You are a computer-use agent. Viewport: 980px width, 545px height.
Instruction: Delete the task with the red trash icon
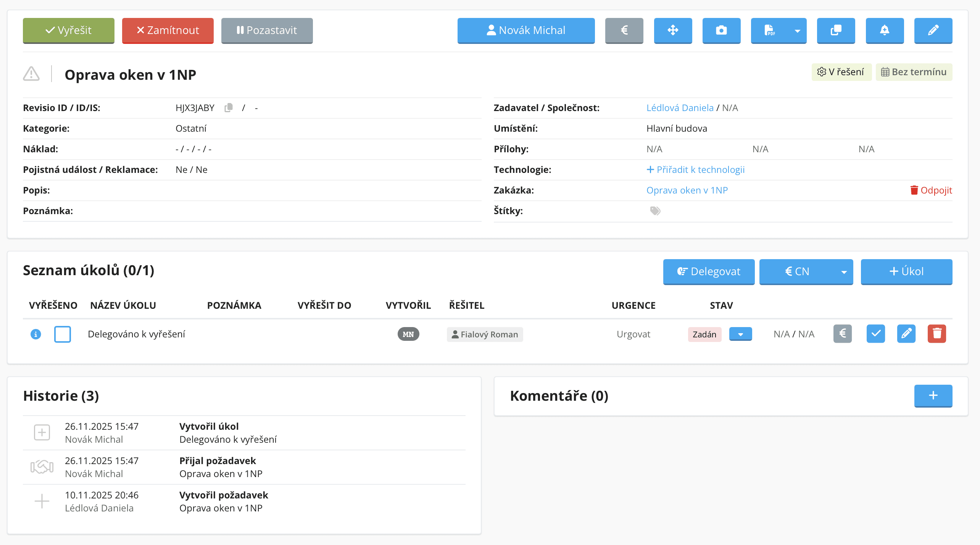click(x=936, y=334)
